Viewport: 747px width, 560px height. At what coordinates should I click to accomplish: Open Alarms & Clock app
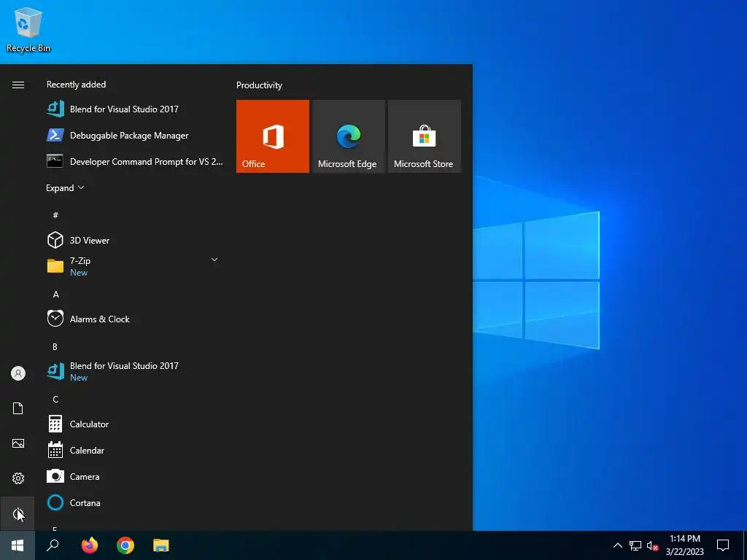pos(135,319)
